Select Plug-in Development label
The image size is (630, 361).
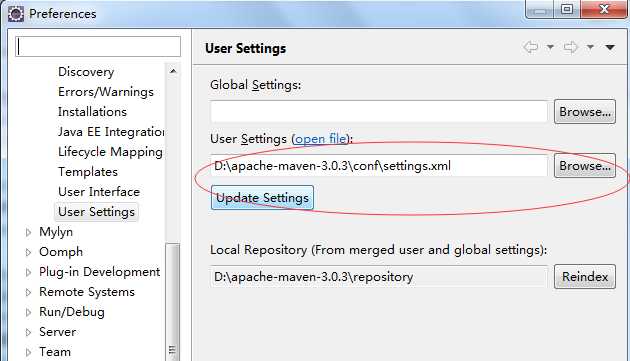point(100,272)
